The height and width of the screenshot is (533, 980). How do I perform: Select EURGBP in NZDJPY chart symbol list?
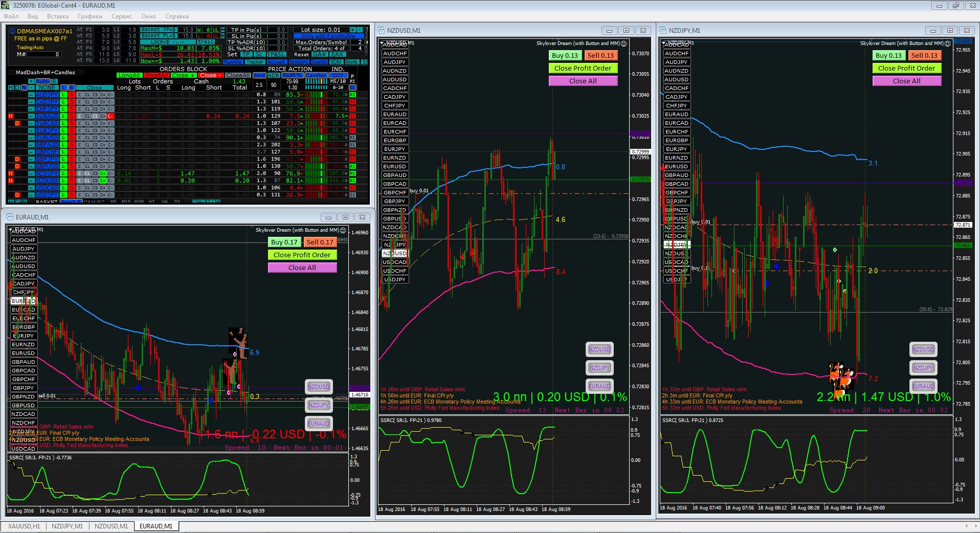tap(677, 140)
